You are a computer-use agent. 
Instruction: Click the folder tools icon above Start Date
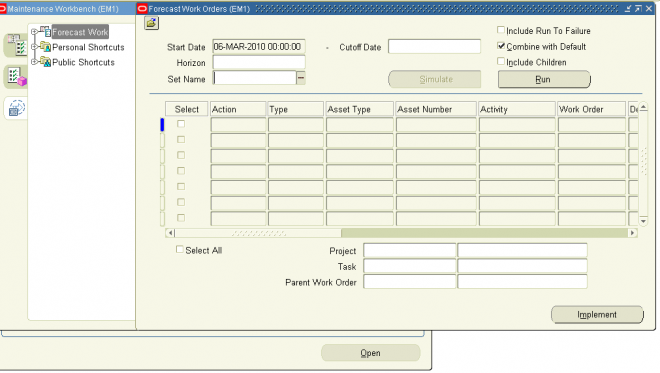(152, 23)
